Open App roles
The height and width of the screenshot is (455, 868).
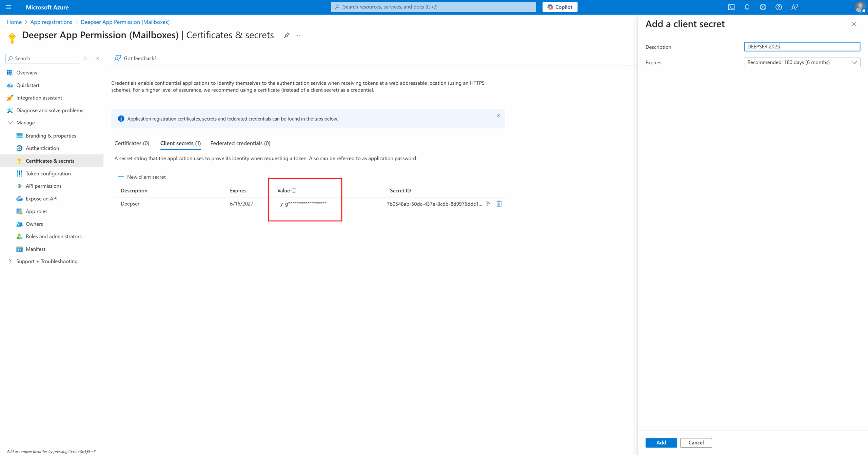tap(37, 211)
